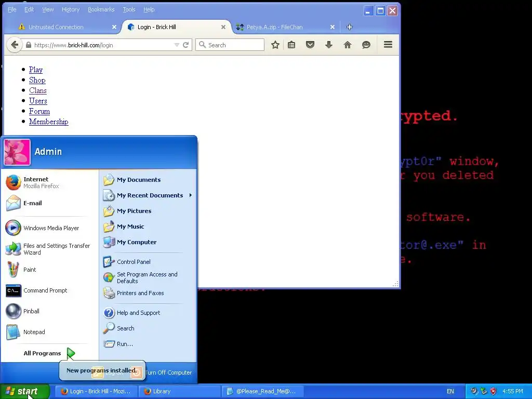Click the EN language indicator
This screenshot has width=532, height=399.
tap(450, 391)
